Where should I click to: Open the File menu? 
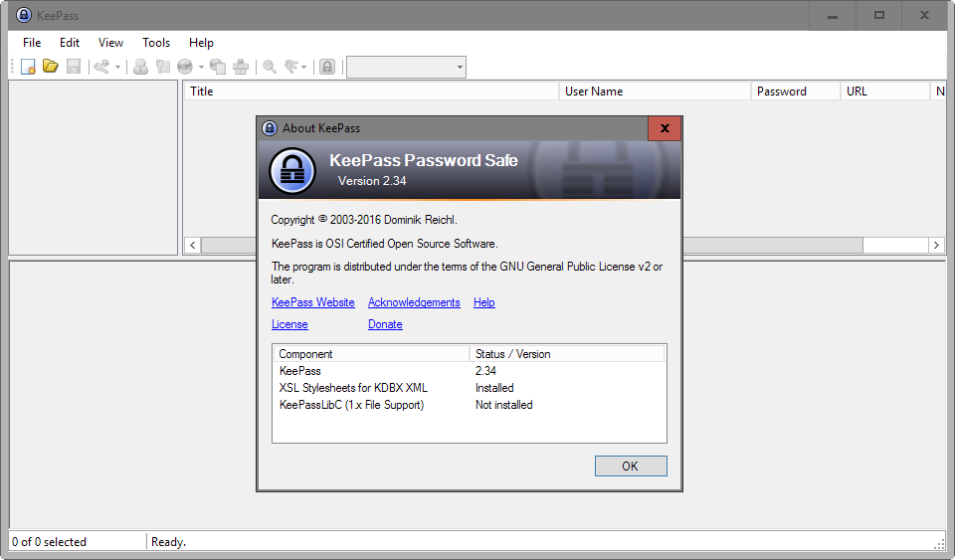(x=32, y=43)
